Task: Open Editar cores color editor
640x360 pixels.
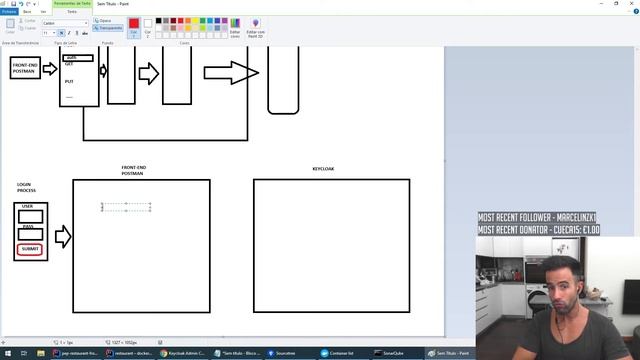Action: [x=235, y=28]
